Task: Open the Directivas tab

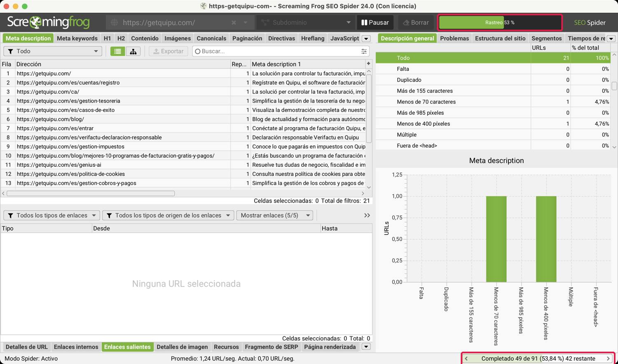Action: click(x=281, y=38)
